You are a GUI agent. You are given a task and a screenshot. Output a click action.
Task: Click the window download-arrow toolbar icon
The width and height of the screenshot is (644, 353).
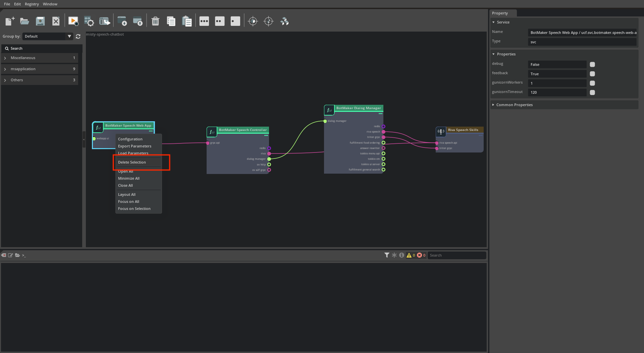[122, 21]
